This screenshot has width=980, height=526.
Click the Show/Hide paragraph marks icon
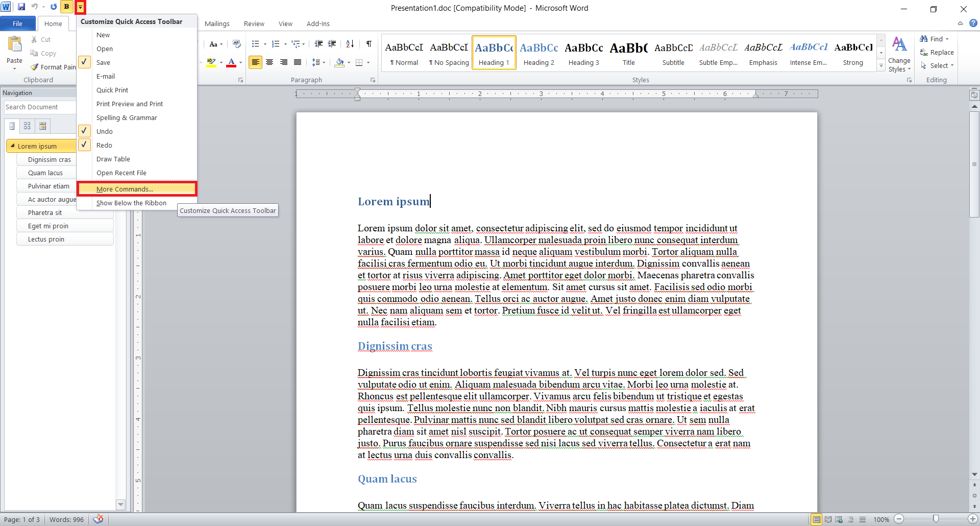369,44
